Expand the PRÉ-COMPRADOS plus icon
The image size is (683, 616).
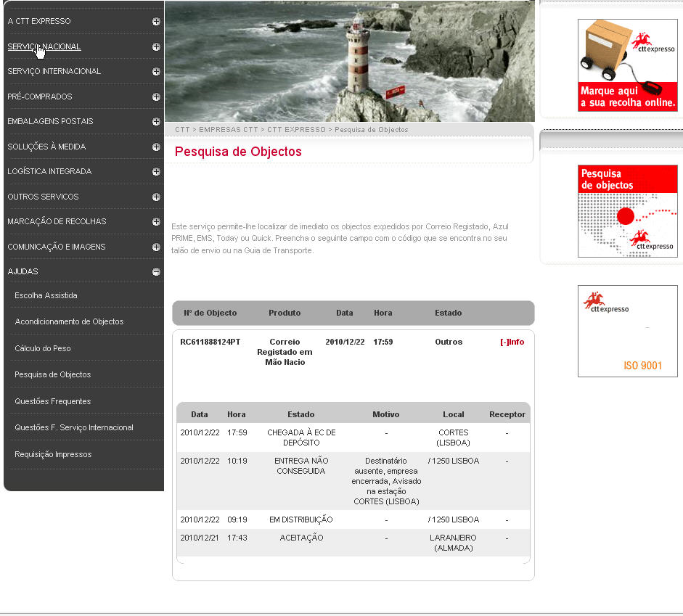coord(156,96)
